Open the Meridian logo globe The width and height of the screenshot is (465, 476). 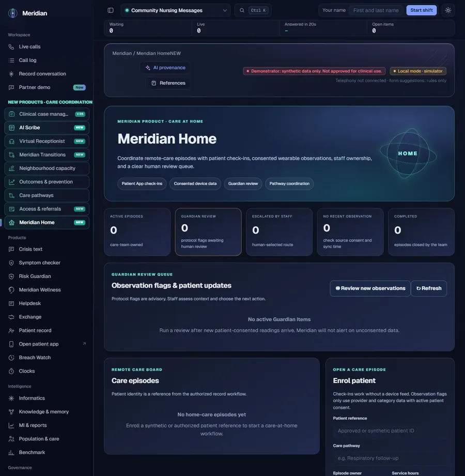(13, 13)
